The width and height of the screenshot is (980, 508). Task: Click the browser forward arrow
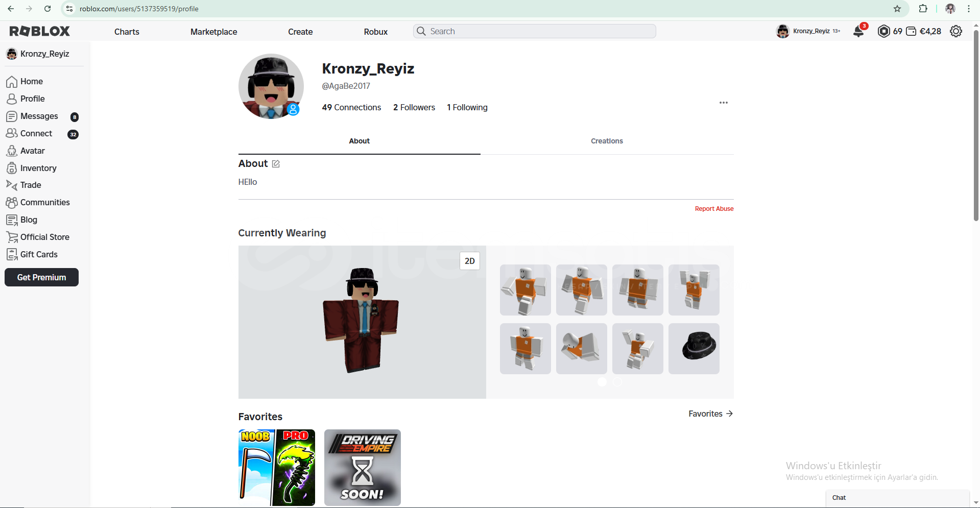pos(29,9)
